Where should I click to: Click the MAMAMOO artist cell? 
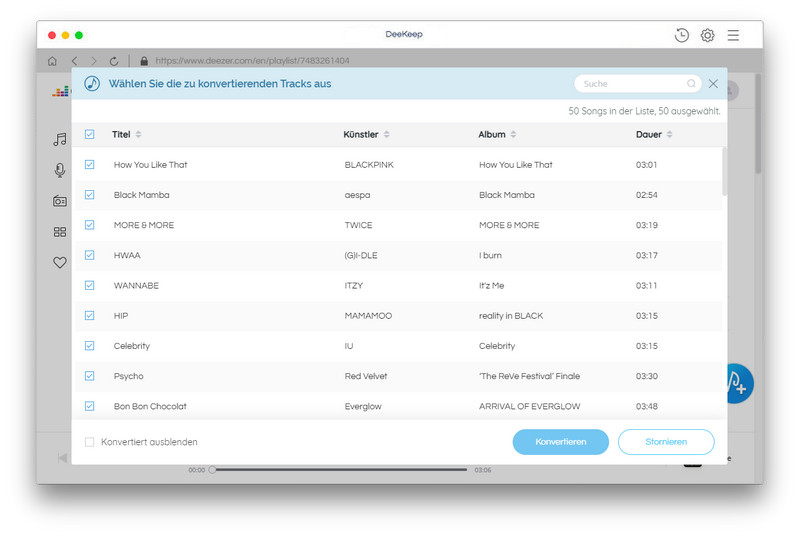pos(368,316)
